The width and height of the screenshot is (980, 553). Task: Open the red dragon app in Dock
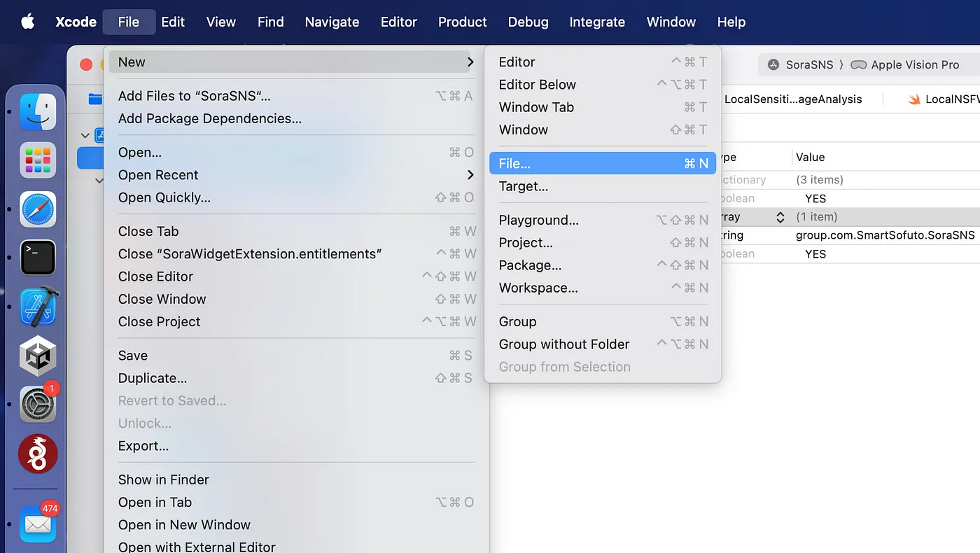click(38, 454)
